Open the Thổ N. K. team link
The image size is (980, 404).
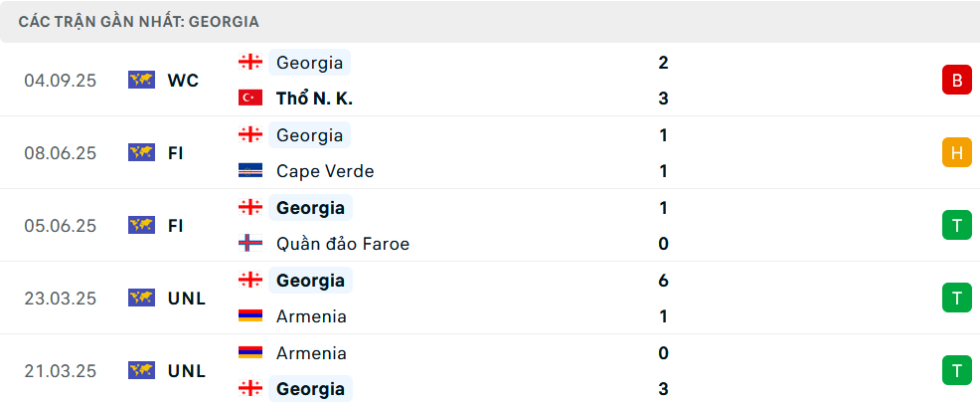coord(314,99)
